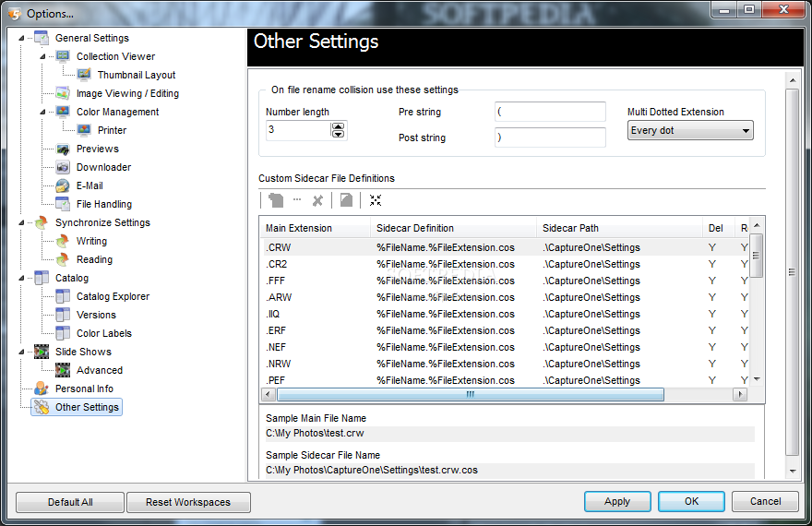The image size is (812, 526).
Task: Select the .CRW row in sidecar table
Action: (505, 247)
